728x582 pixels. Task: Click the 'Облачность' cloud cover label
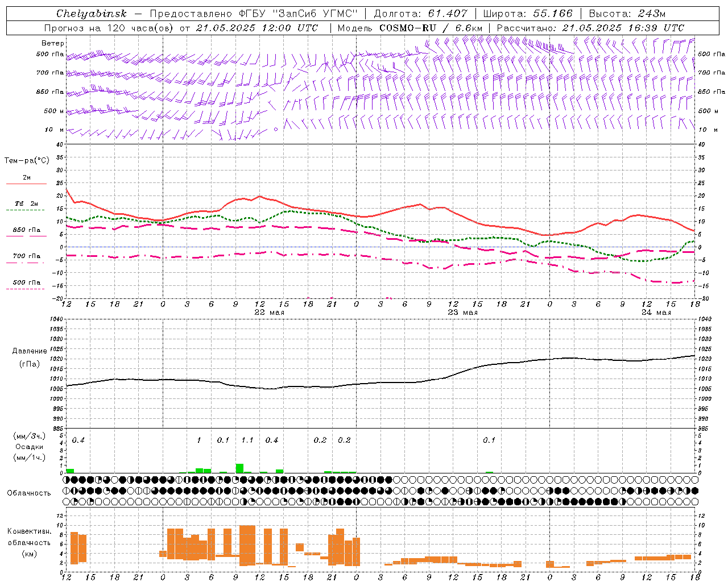[x=29, y=493]
